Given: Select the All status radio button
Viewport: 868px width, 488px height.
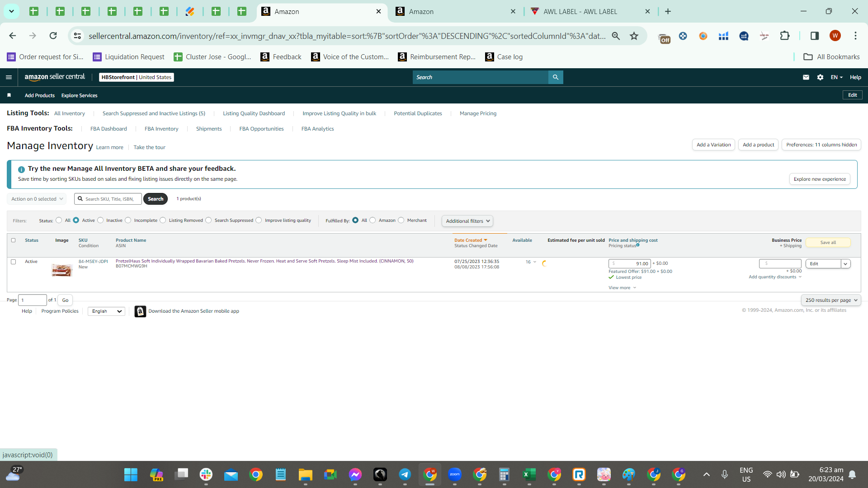Looking at the screenshot, I should (59, 221).
